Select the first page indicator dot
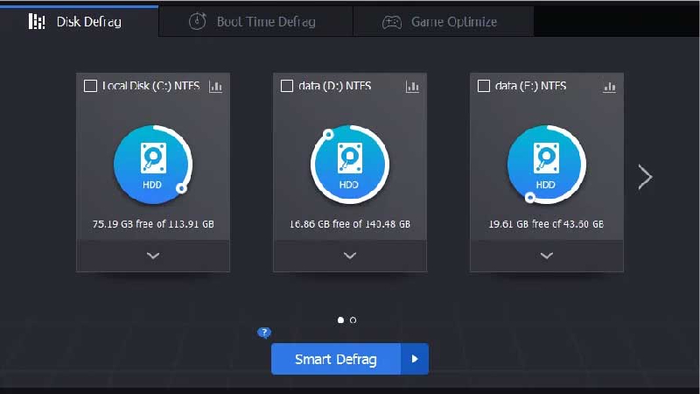The image size is (700, 394). [341, 320]
